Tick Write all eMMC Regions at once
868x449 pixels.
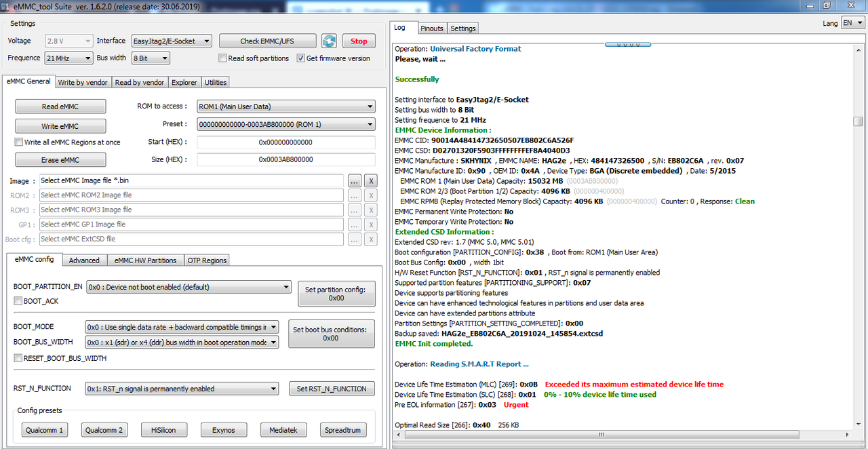[18, 142]
